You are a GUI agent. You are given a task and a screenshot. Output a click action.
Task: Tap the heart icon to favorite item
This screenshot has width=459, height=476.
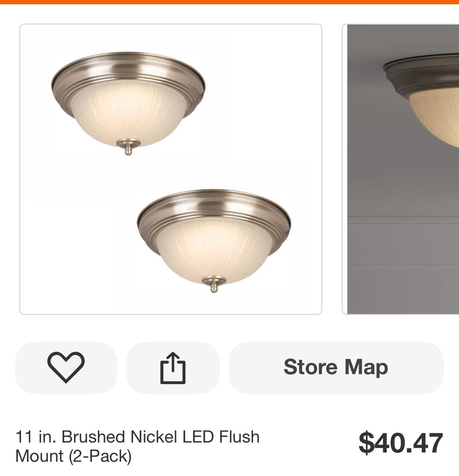tap(66, 367)
